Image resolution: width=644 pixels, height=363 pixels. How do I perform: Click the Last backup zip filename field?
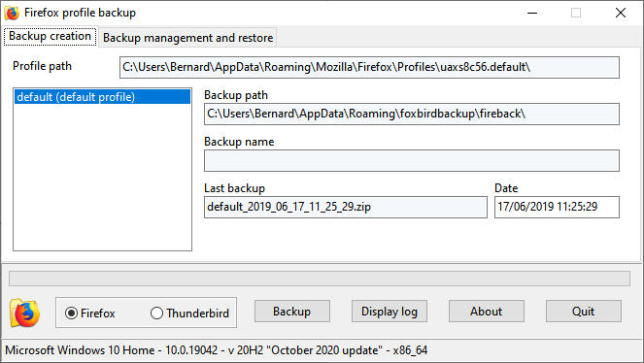tap(346, 207)
